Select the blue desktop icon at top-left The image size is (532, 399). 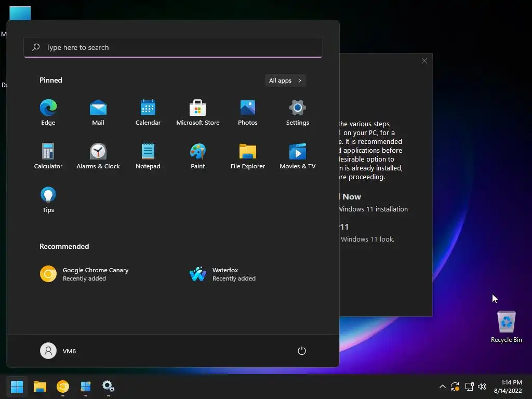20,13
